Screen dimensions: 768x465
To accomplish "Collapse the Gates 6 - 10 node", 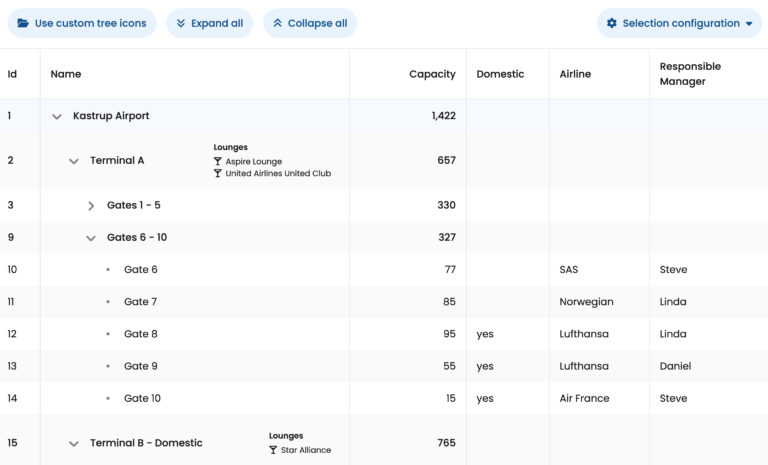I will [x=91, y=238].
